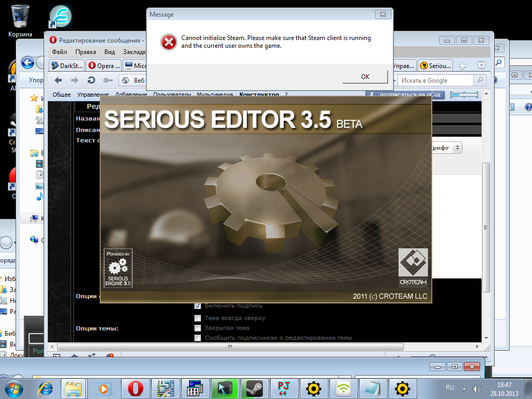The image size is (532, 399).
Task: Open the Notepad taskbar icon
Action: point(373,388)
